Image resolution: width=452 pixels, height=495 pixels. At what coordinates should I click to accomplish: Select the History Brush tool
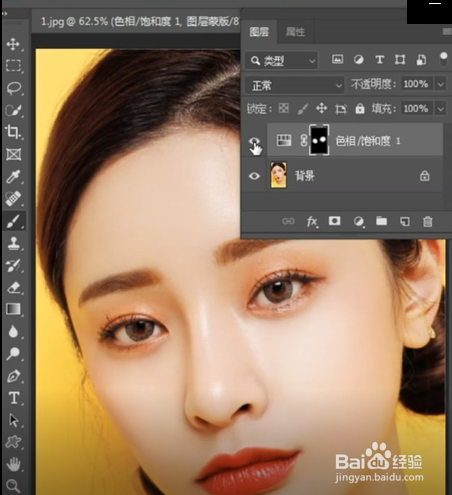13,265
